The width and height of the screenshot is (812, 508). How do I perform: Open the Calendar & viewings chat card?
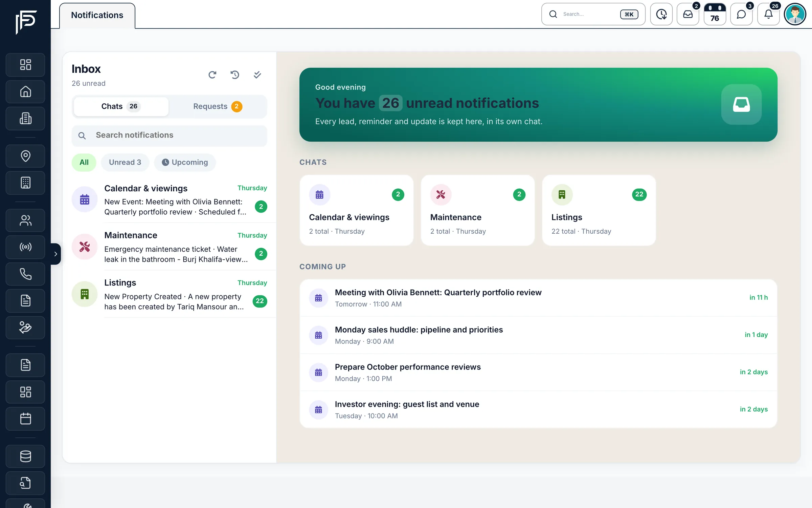click(356, 210)
